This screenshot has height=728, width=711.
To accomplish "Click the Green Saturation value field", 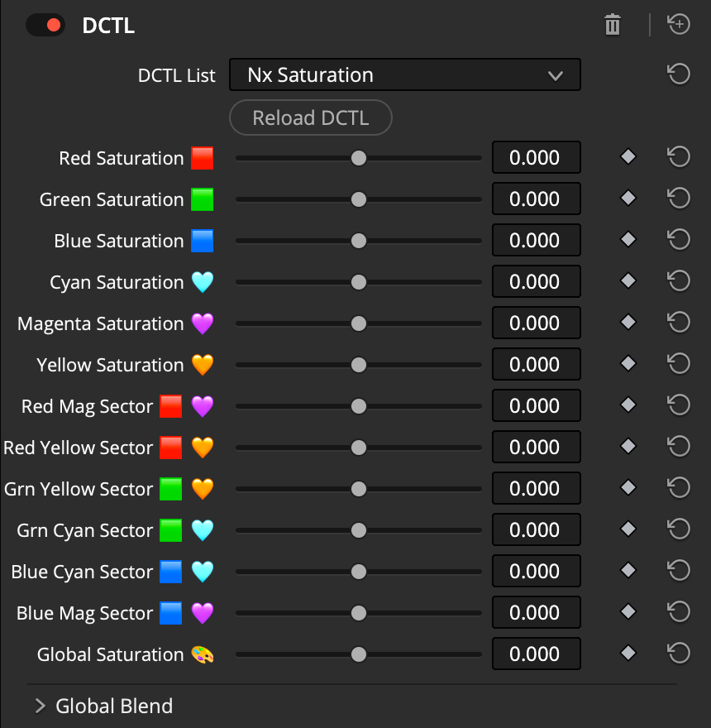I will tap(536, 199).
